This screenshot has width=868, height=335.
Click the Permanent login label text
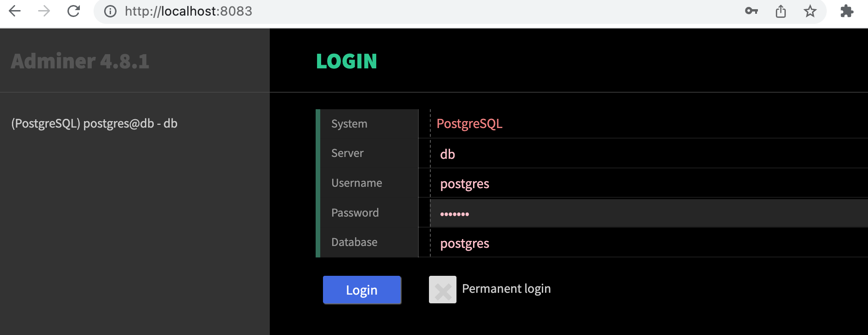tap(506, 289)
